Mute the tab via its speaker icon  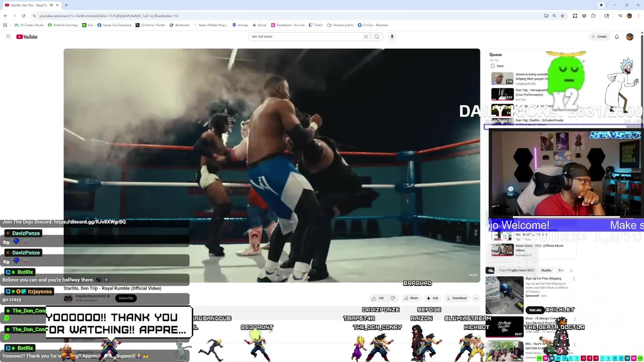(x=51, y=5)
